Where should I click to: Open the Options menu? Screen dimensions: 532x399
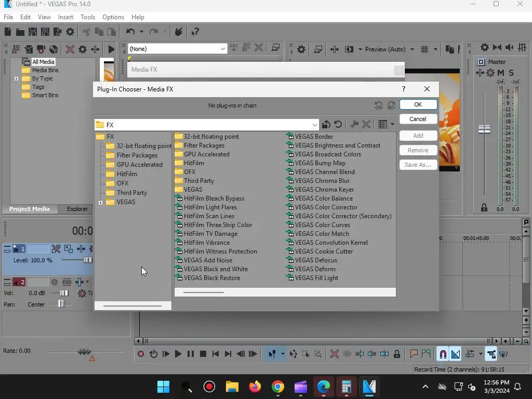(x=113, y=17)
